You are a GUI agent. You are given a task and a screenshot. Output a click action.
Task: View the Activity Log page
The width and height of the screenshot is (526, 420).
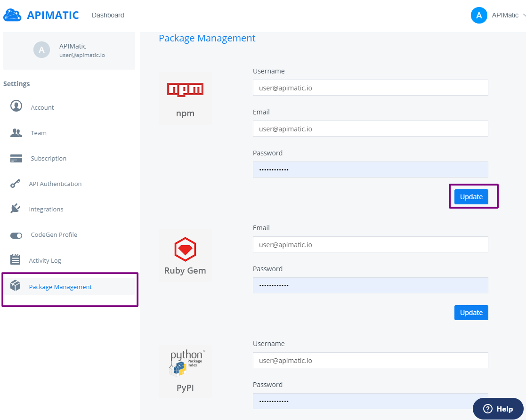click(45, 261)
